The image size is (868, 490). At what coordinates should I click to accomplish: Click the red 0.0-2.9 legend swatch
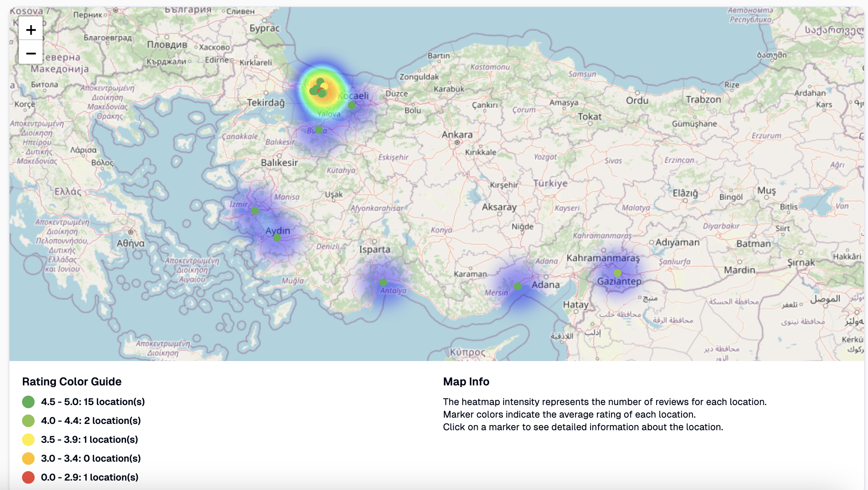point(28,477)
